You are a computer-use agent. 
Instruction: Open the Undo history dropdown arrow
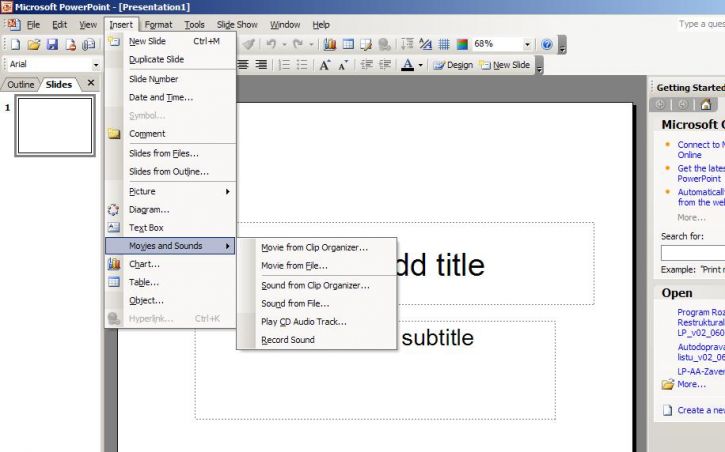(284, 45)
